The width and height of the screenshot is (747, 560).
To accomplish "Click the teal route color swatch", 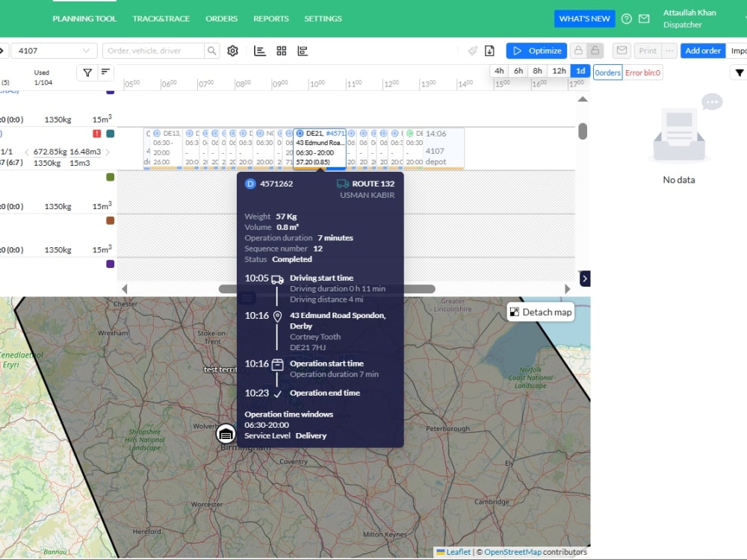I will (110, 134).
